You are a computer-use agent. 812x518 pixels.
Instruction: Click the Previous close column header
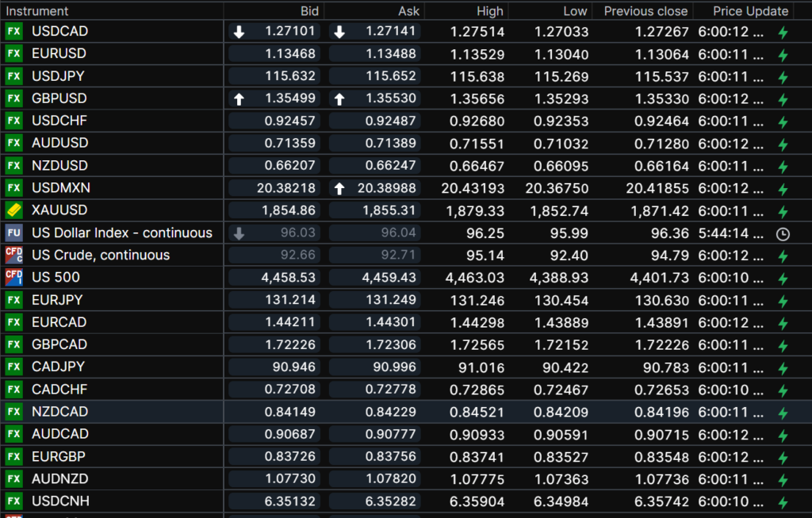coord(645,11)
